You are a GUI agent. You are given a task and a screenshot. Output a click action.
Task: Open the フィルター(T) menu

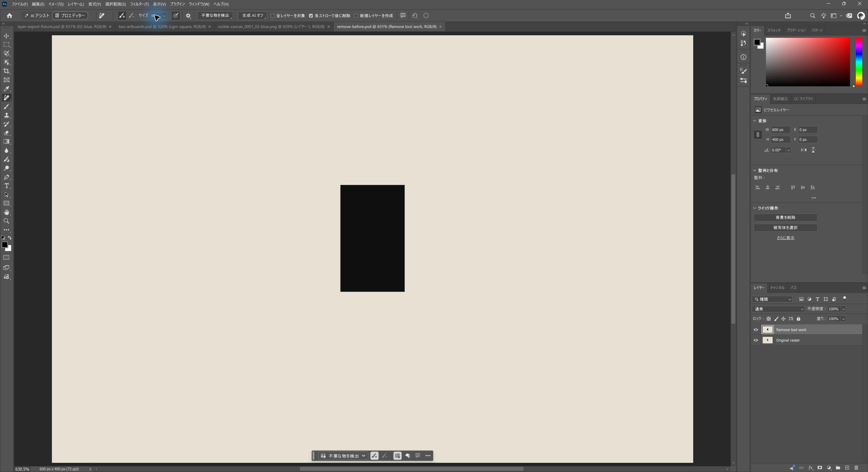[x=139, y=4]
